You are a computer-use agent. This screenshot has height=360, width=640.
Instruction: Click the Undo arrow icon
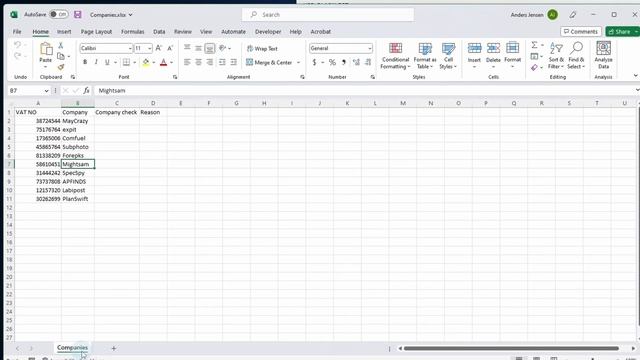click(17, 44)
